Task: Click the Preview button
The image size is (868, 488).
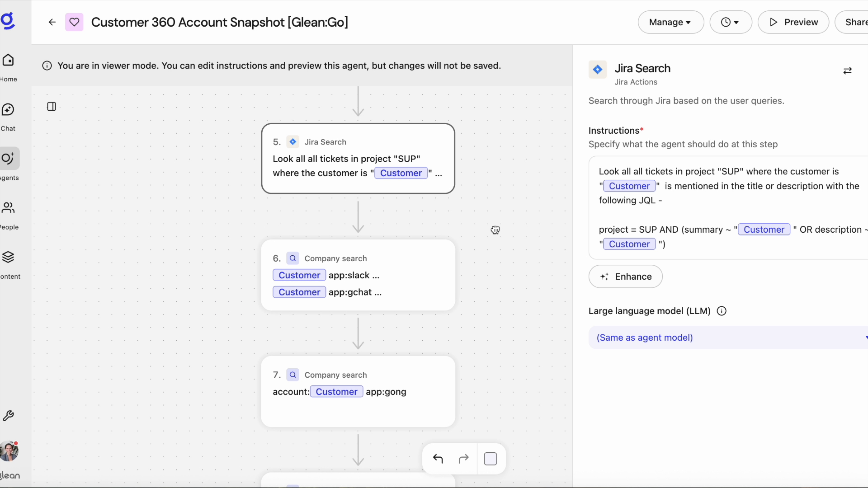Action: click(793, 22)
